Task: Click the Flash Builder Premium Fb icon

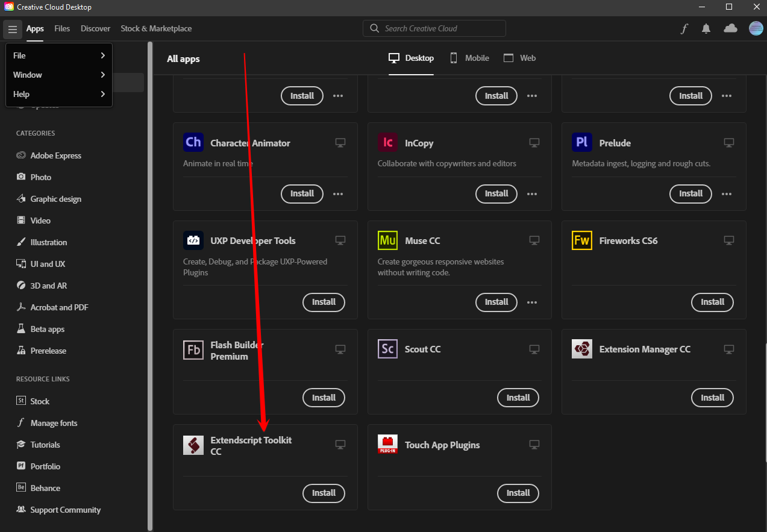Action: click(193, 349)
